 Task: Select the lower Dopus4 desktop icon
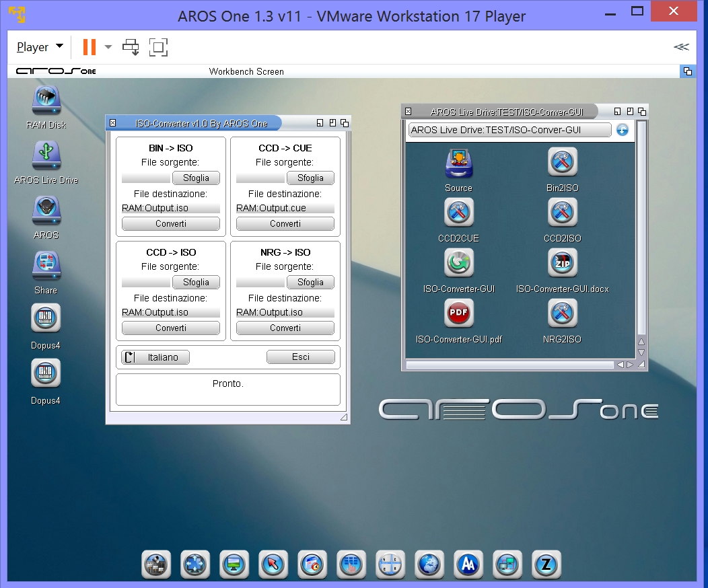point(46,373)
